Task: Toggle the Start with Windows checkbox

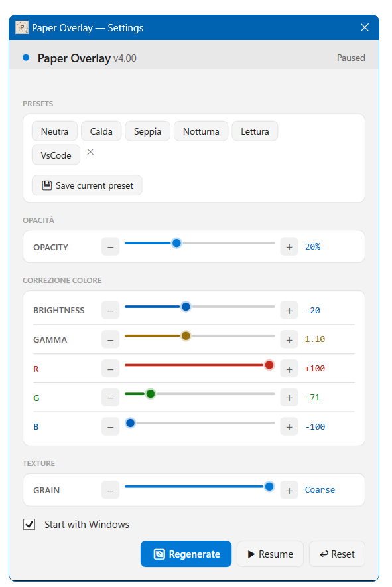Action: 29,524
